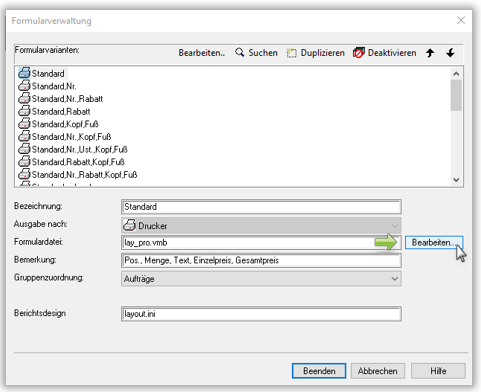Open Gruppenzuordnung Aufträge dropdown

tap(261, 279)
